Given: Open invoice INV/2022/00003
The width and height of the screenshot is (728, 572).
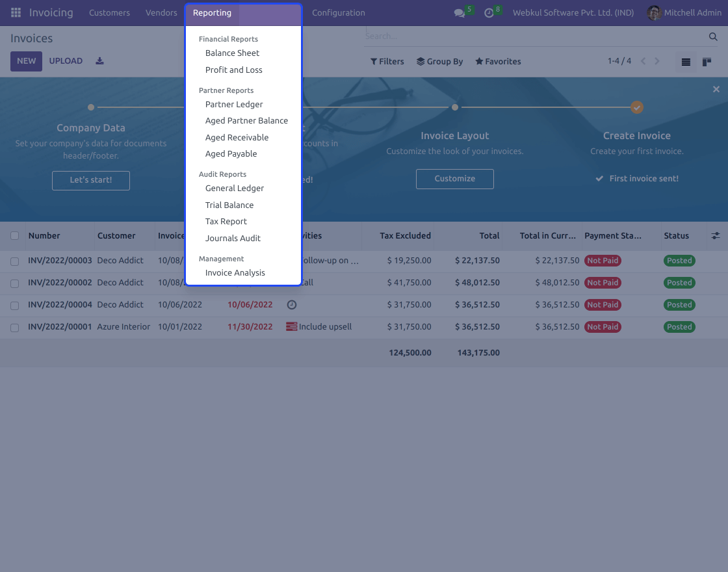Looking at the screenshot, I should click(60, 261).
